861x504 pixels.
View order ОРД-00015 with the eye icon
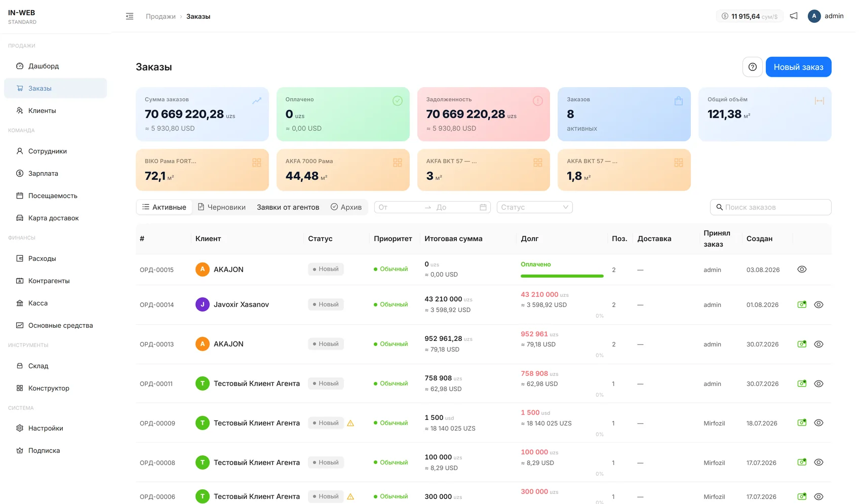tap(802, 269)
